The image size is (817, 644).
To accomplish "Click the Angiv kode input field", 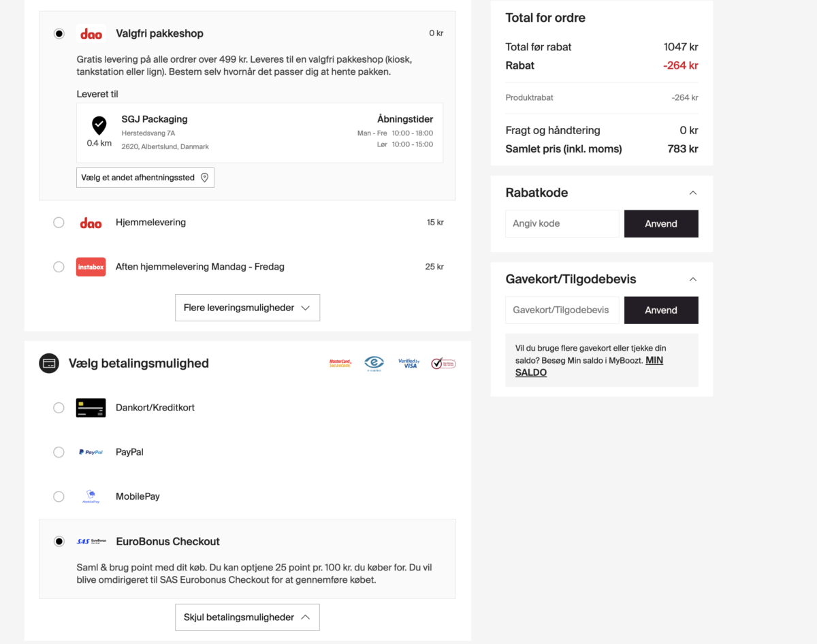I will pos(562,223).
